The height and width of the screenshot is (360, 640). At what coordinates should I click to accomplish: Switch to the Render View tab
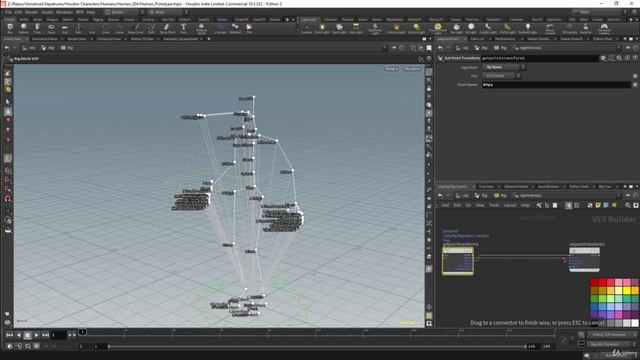tap(77, 39)
